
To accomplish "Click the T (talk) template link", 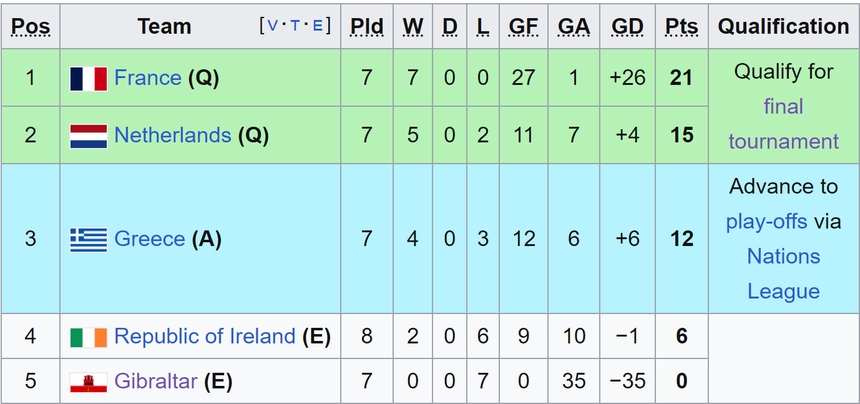I will (x=297, y=26).
